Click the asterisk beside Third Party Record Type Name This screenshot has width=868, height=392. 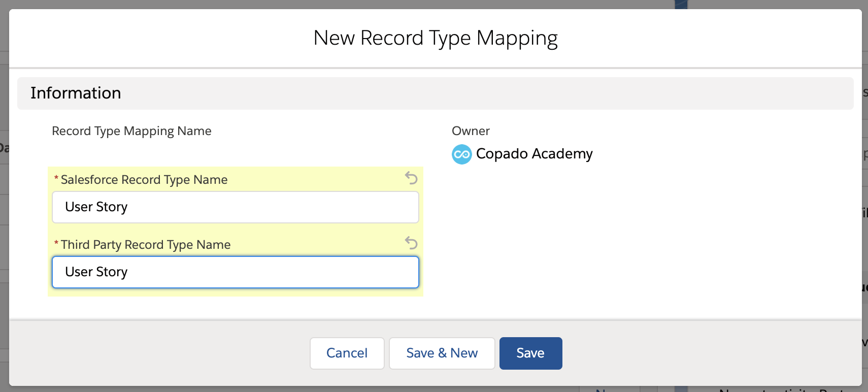[56, 244]
